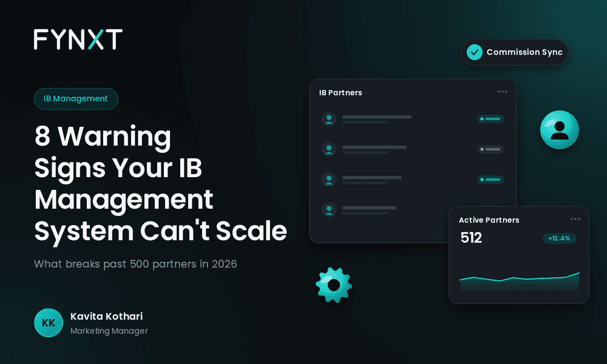Click the Active Partners card title
Screen dimensions: 607x364
489,220
